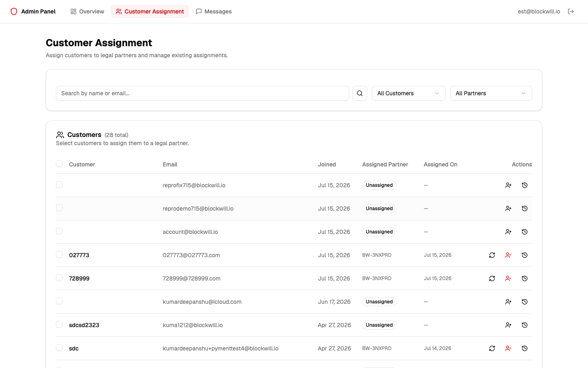588x368 pixels.
Task: Unassign partner from customer sdc
Action: point(508,348)
